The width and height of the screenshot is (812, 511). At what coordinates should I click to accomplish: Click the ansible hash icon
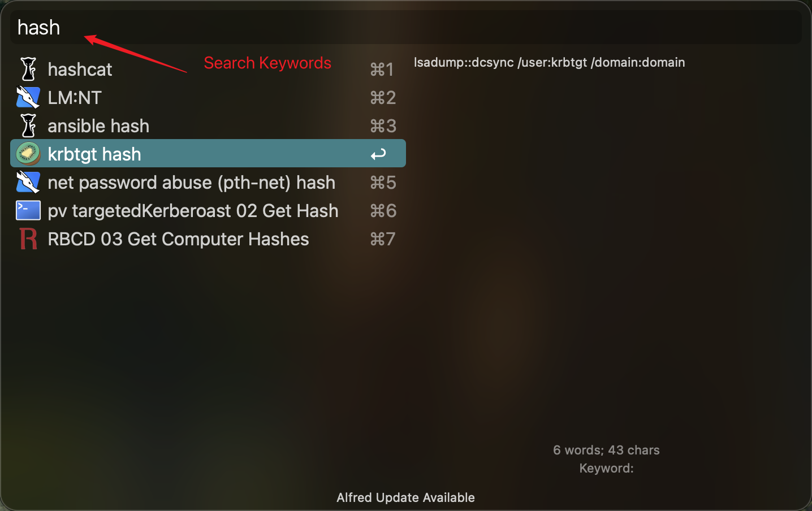28,125
